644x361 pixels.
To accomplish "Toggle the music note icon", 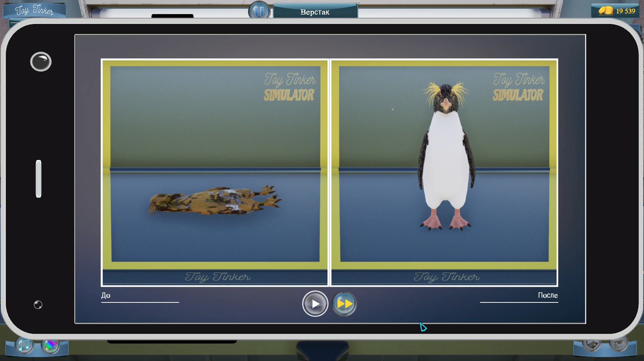I will tap(24, 345).
